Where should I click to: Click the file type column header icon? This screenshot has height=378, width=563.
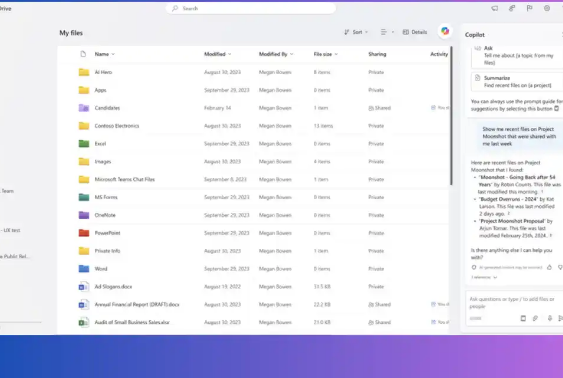[83, 54]
